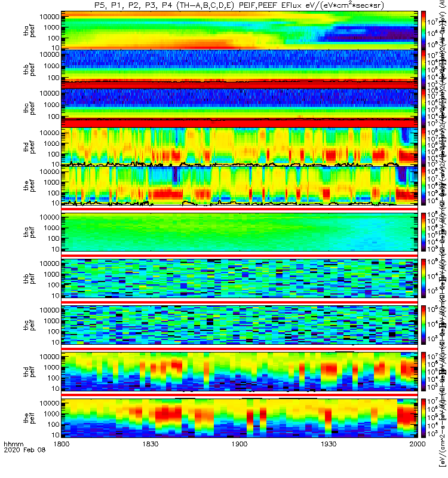The width and height of the screenshot is (448, 478).
Task: Click the color scale bar beside thb peef panel
Action: pyautogui.click(x=424, y=69)
